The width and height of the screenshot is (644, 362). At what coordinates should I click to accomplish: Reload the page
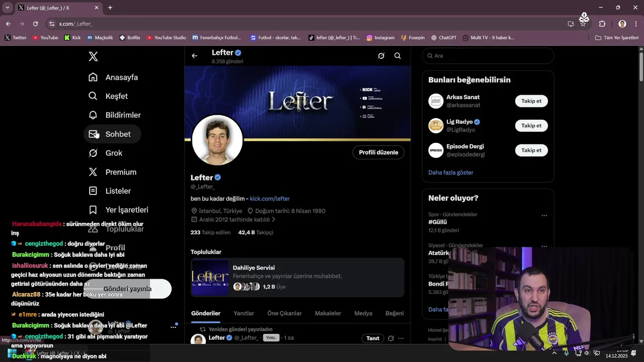click(35, 24)
